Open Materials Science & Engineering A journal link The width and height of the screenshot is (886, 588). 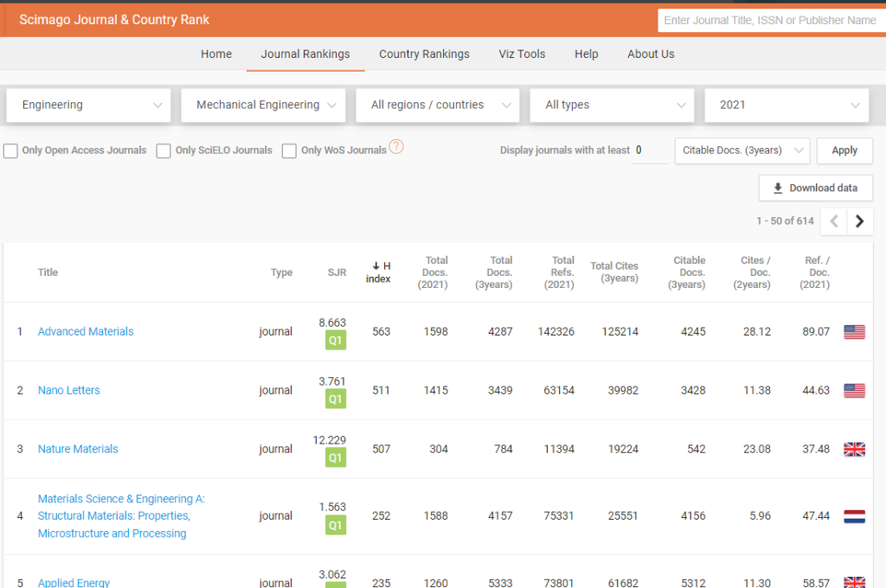point(121,516)
